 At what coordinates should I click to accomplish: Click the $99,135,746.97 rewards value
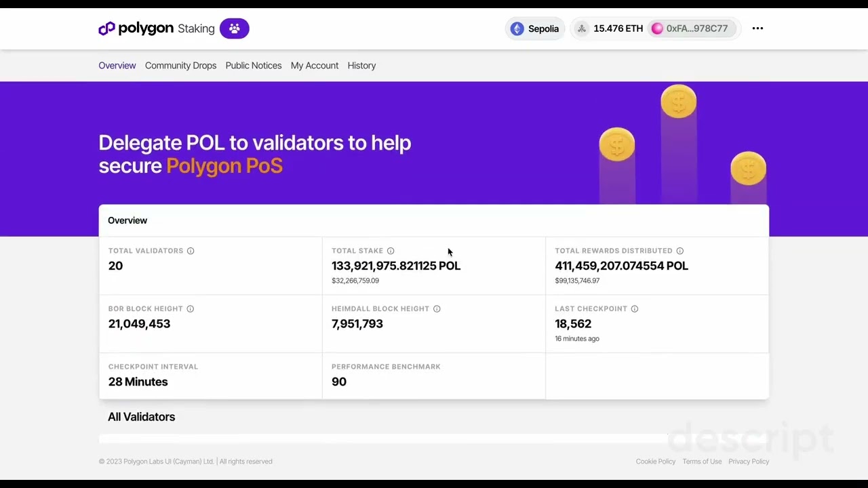pyautogui.click(x=577, y=281)
